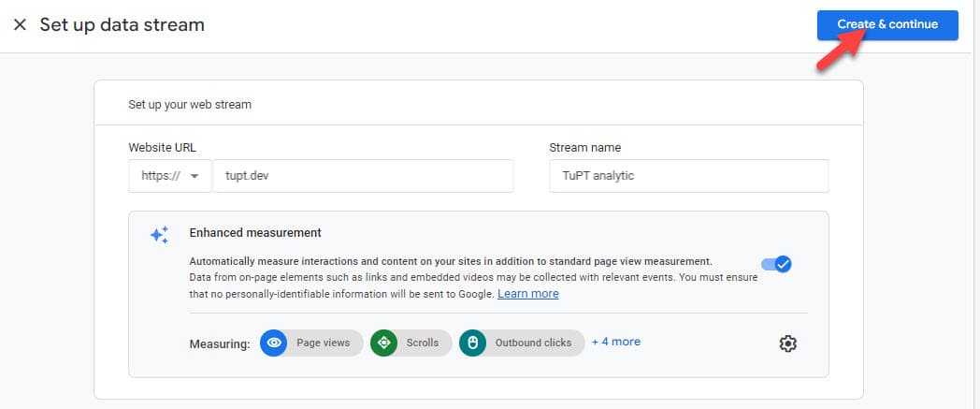Open the Learn more link
Viewport: 980px width, 409px height.
(x=527, y=294)
